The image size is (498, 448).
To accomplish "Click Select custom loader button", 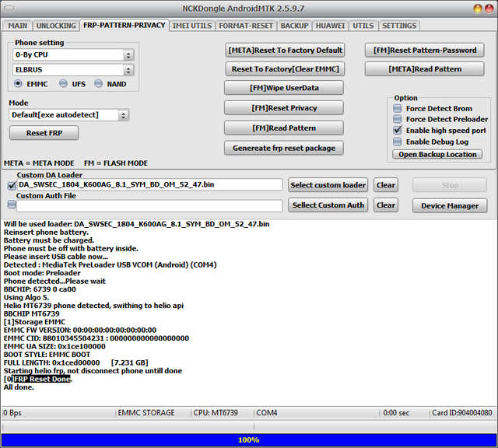I will [x=328, y=185].
